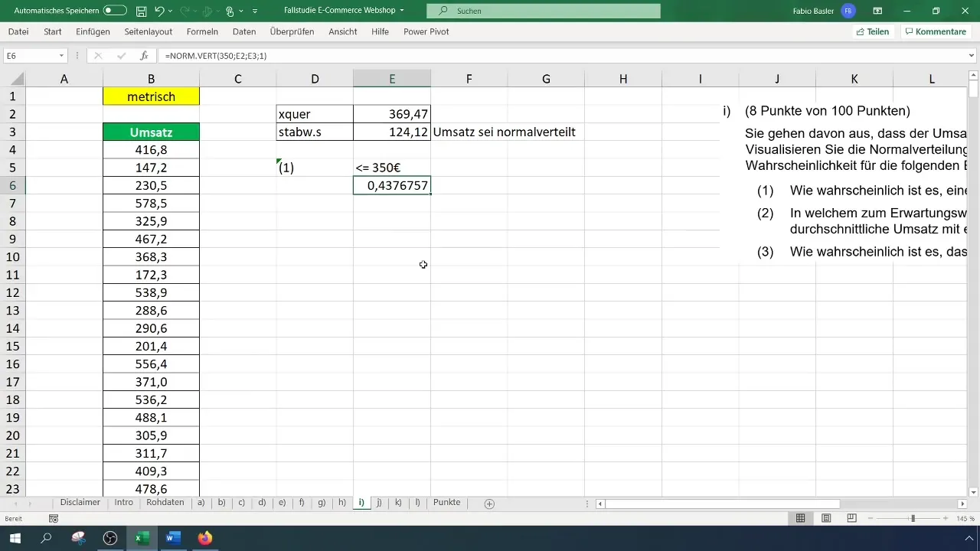Switch to the j) sheet tab

click(x=379, y=503)
